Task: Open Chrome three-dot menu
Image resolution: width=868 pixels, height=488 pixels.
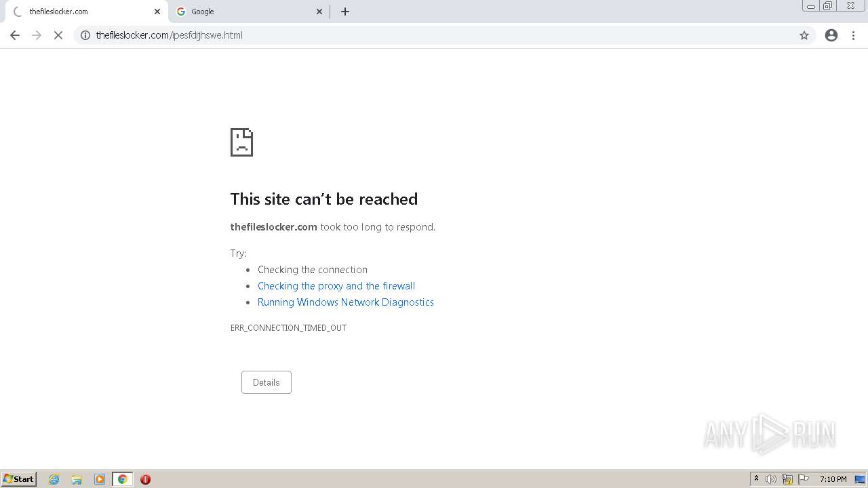Action: 854,35
